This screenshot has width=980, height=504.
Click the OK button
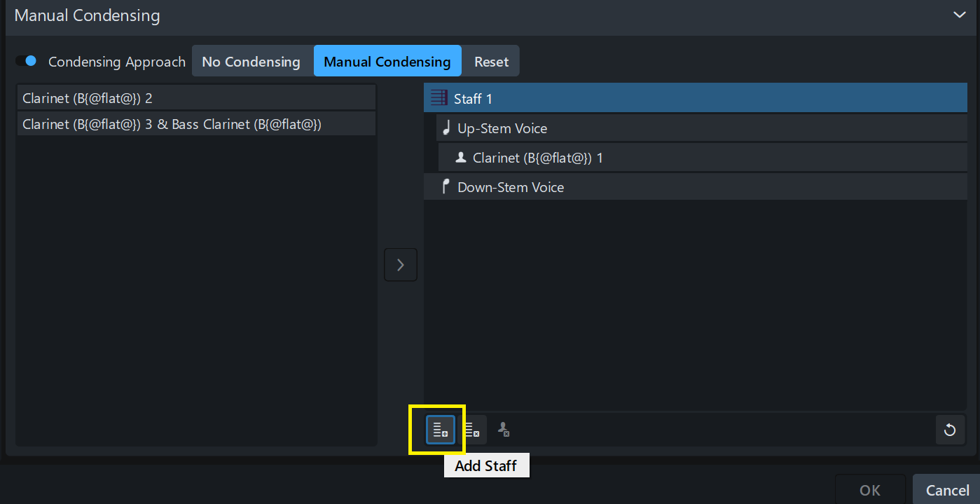pyautogui.click(x=869, y=490)
